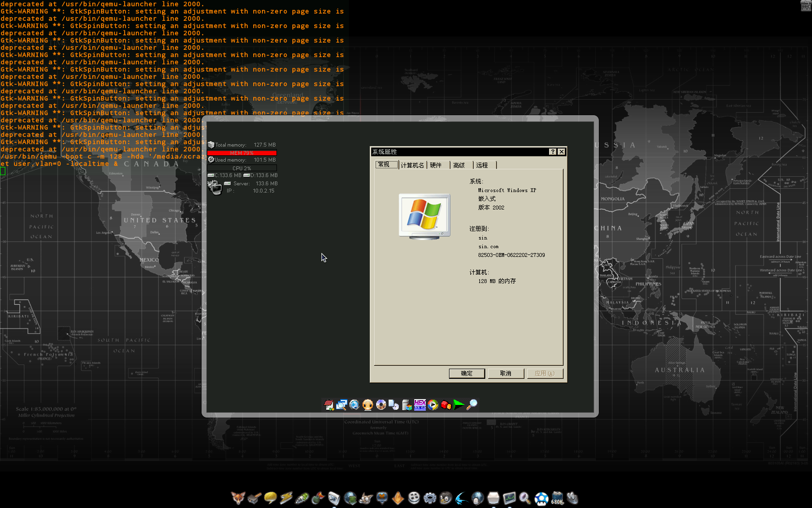Switch to the 计算机名 tab
Screen dimensions: 812x508
tap(412, 165)
